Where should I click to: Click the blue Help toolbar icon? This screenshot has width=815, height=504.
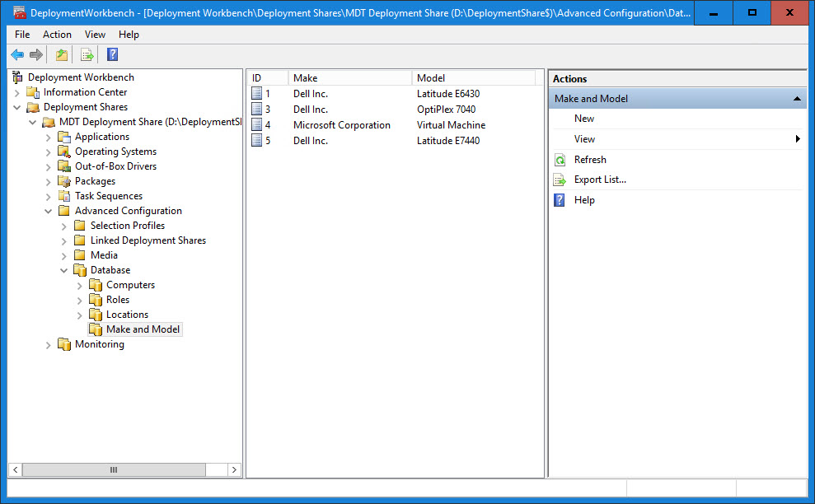(x=112, y=55)
